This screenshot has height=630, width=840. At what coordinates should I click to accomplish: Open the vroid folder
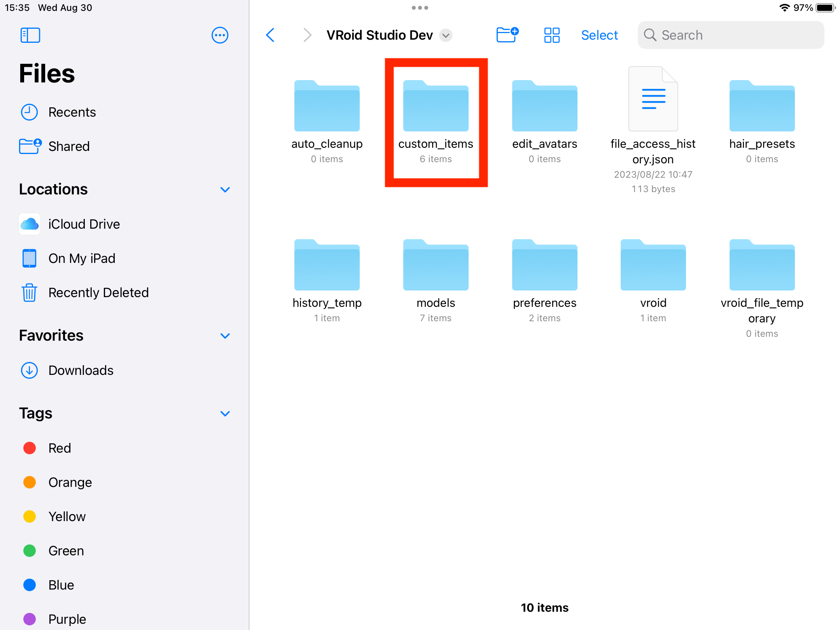click(x=653, y=265)
